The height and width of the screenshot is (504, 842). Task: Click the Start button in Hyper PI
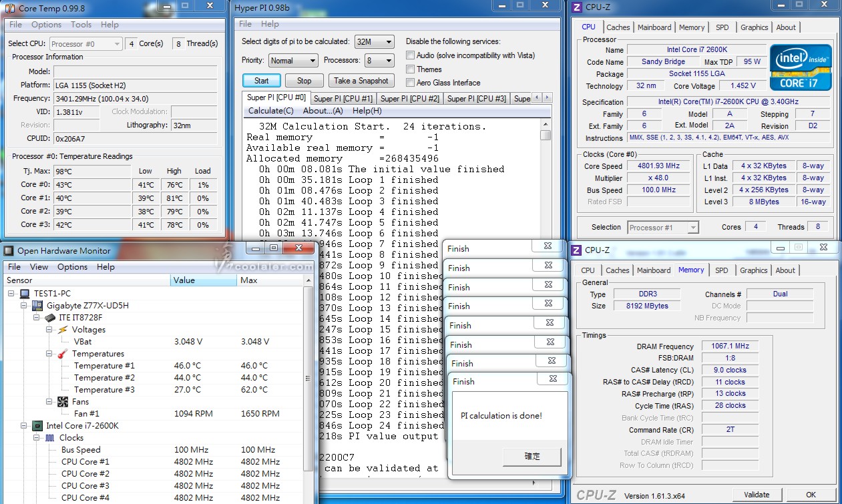click(262, 81)
